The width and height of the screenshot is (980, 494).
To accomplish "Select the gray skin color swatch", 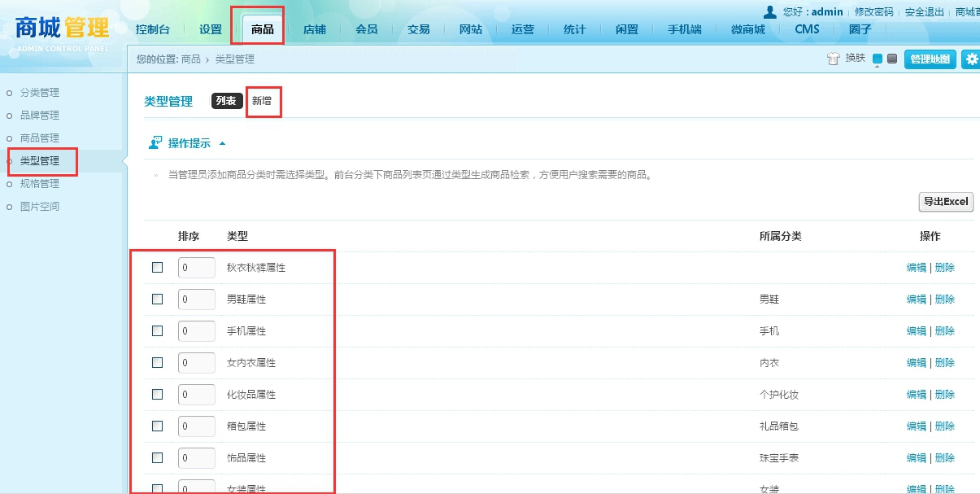I will pos(892,59).
